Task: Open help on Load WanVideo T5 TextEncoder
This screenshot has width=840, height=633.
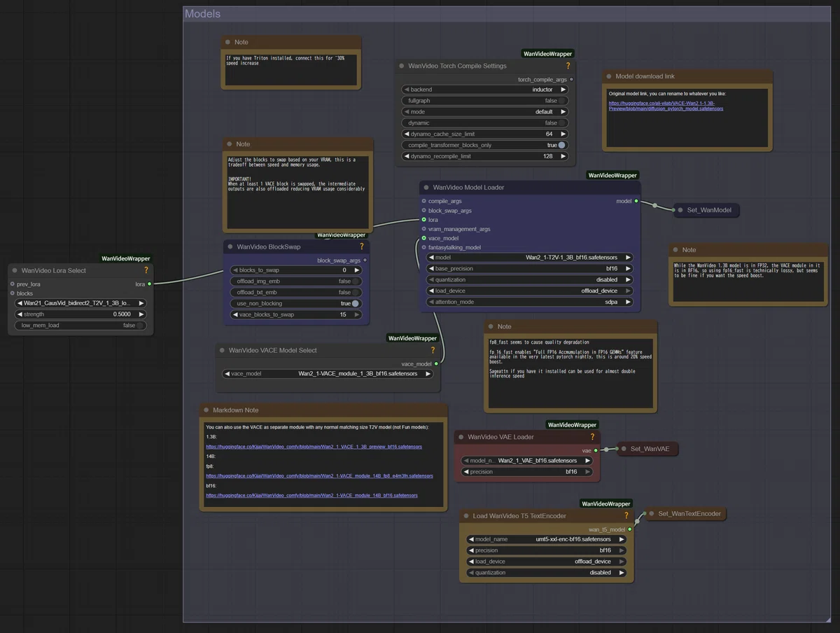Action: [x=626, y=516]
